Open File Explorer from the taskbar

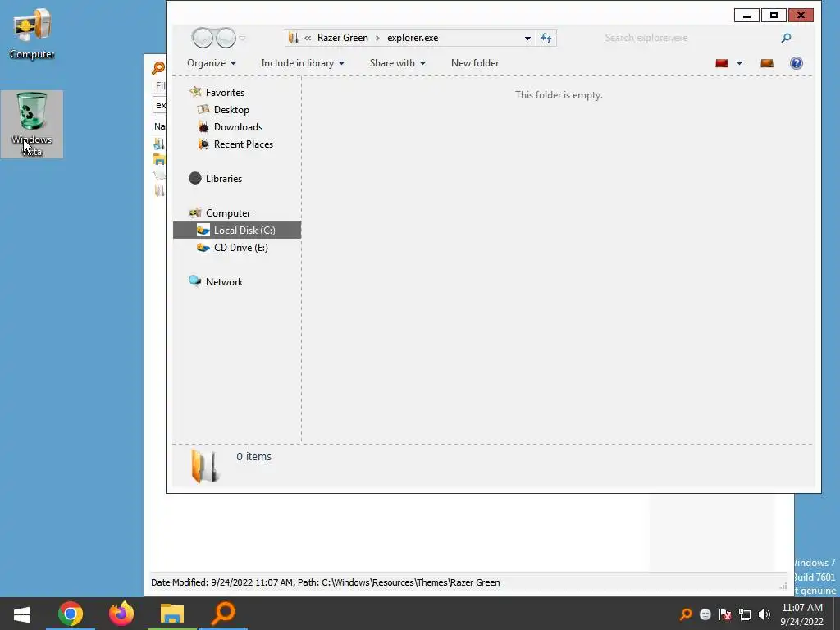click(x=172, y=614)
